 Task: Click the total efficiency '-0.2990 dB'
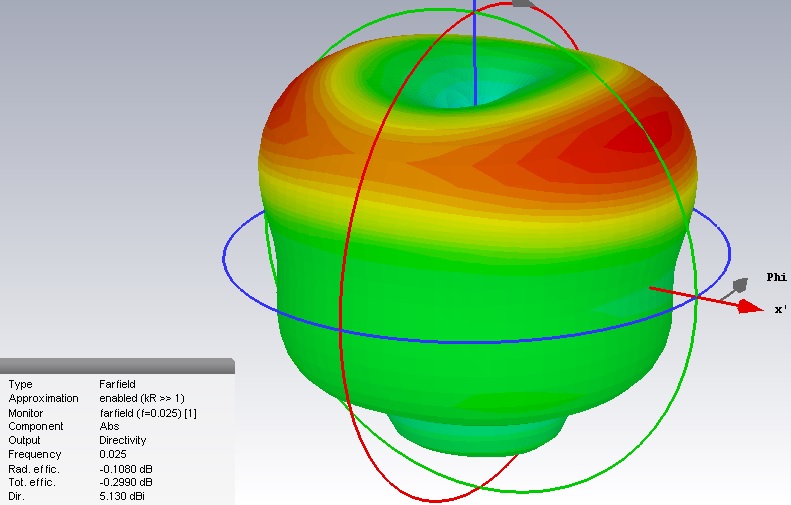(x=126, y=482)
